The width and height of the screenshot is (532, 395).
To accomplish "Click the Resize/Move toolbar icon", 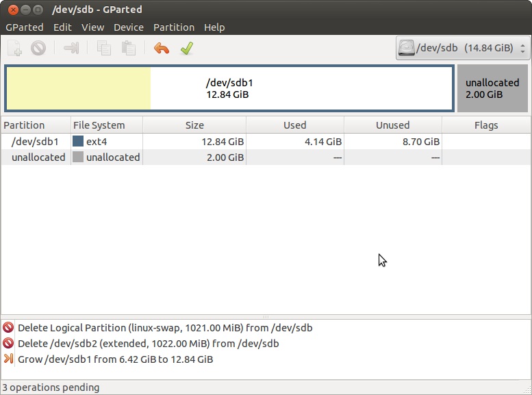I will pos(72,48).
